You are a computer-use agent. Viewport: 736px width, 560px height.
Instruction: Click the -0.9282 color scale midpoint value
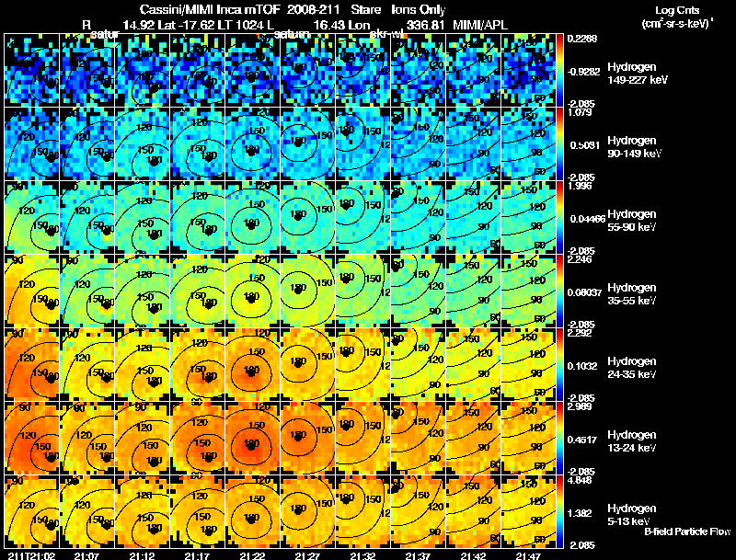tap(583, 72)
